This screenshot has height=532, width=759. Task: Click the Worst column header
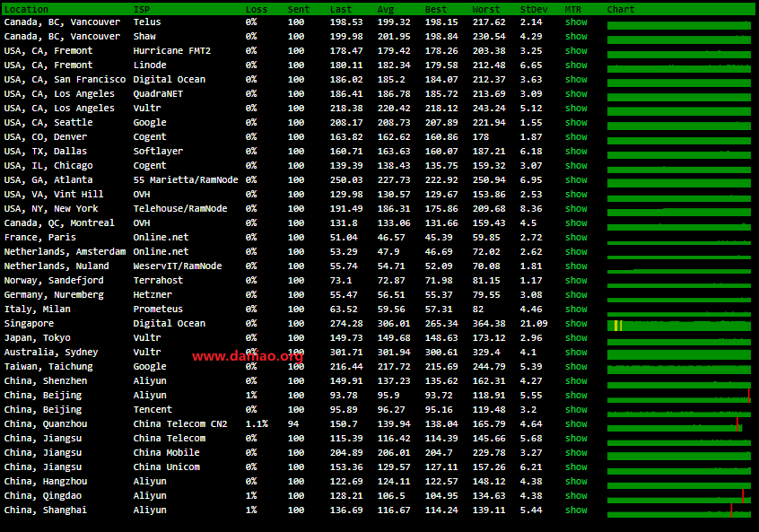click(x=486, y=9)
